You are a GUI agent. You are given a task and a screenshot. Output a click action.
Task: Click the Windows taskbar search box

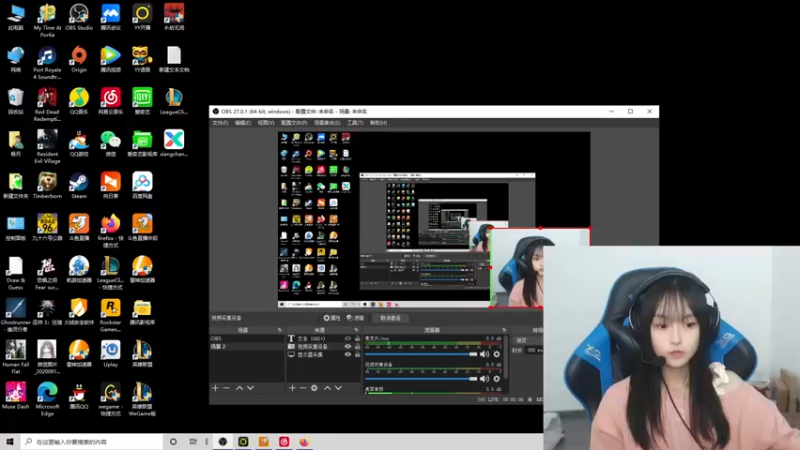pos(92,442)
